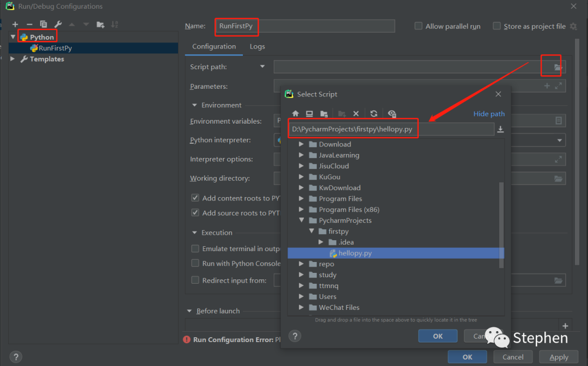
Task: Close the Select Script dialog
Action: (x=498, y=94)
